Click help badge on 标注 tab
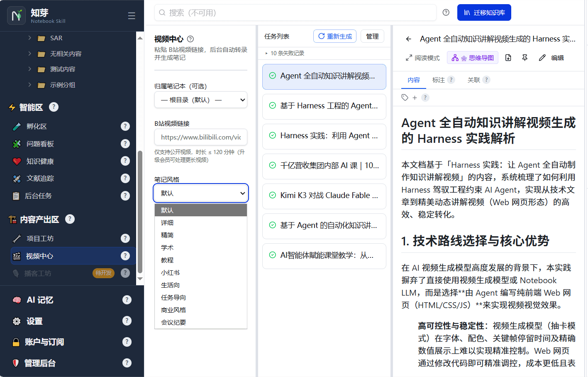Screen dimensions: 588x377 451,80
